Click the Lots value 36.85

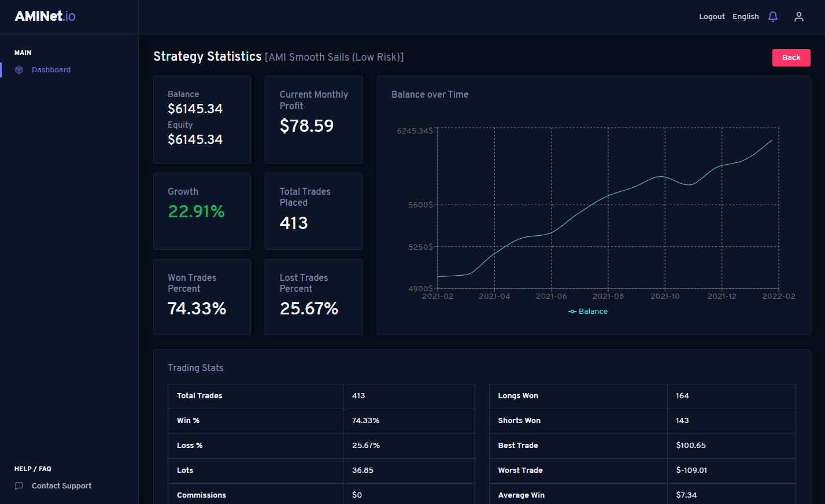(362, 470)
